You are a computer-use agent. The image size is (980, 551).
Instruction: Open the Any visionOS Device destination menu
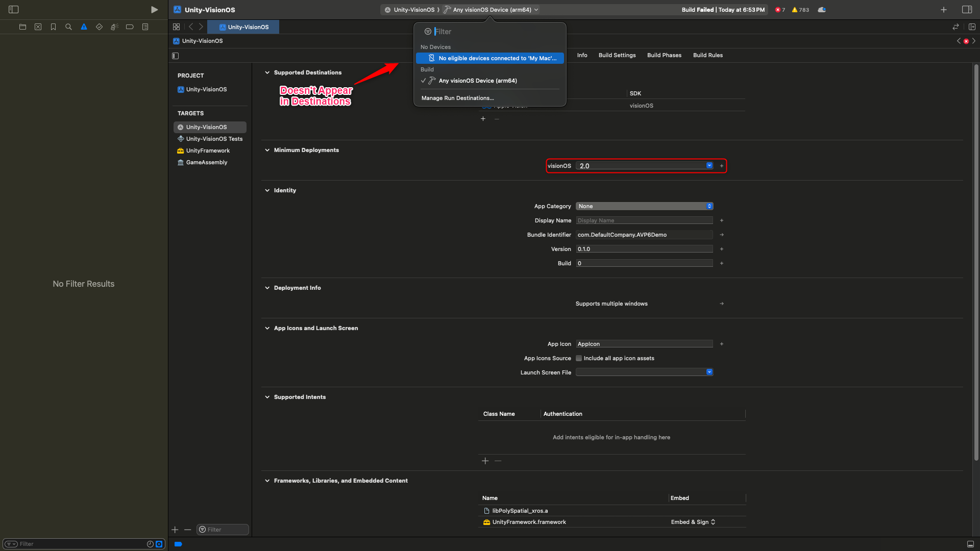(x=491, y=10)
